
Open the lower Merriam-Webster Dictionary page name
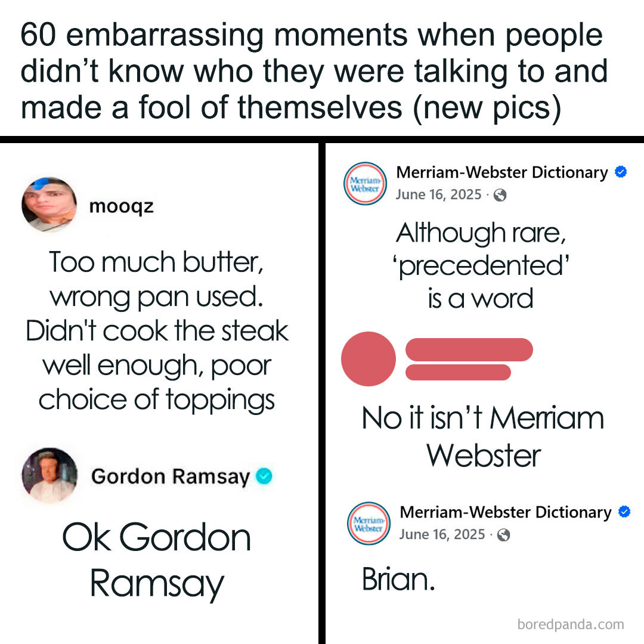tap(506, 512)
